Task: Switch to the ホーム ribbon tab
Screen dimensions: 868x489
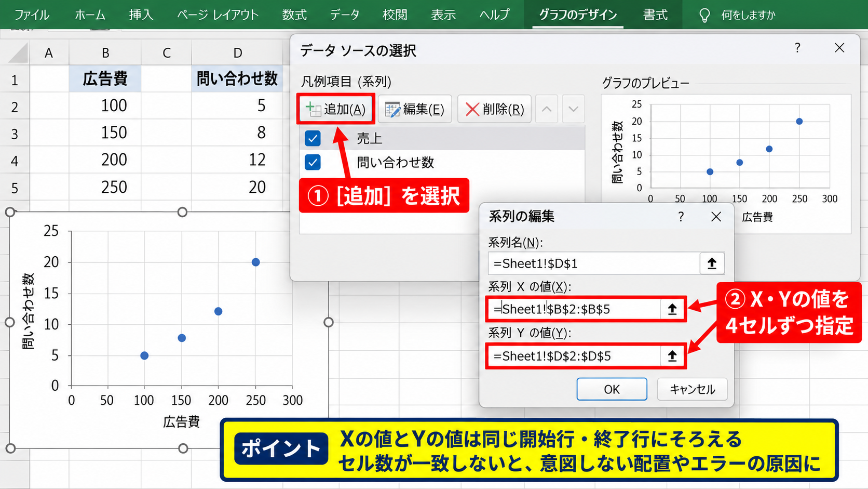Action: point(90,15)
